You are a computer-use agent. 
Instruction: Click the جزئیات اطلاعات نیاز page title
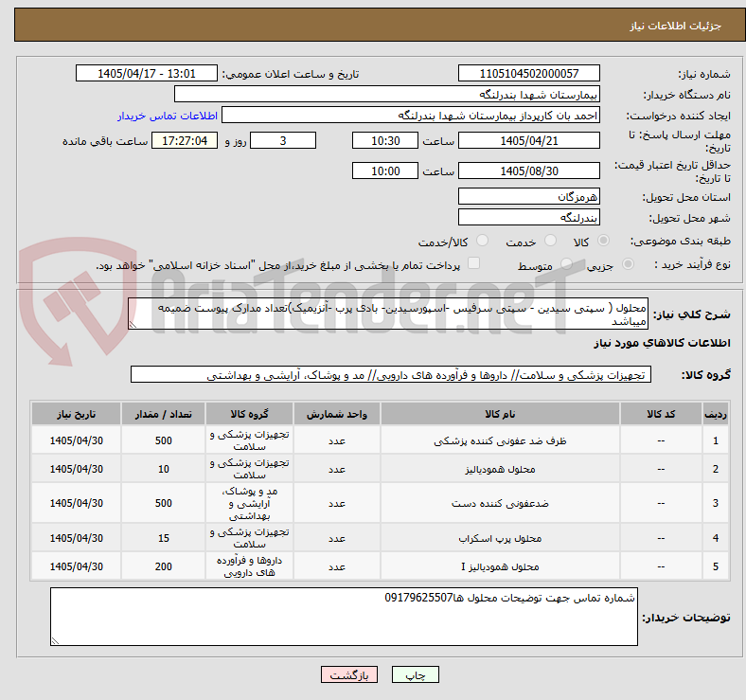pyautogui.click(x=675, y=26)
